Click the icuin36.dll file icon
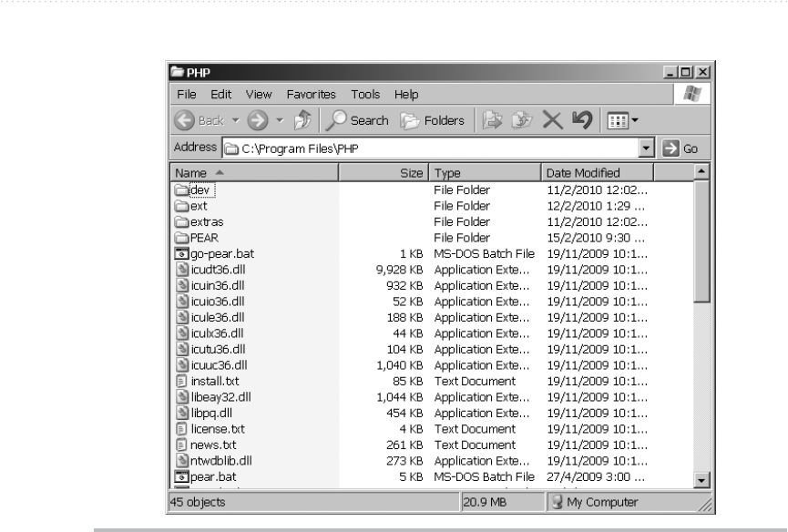788x532 pixels. (182, 285)
